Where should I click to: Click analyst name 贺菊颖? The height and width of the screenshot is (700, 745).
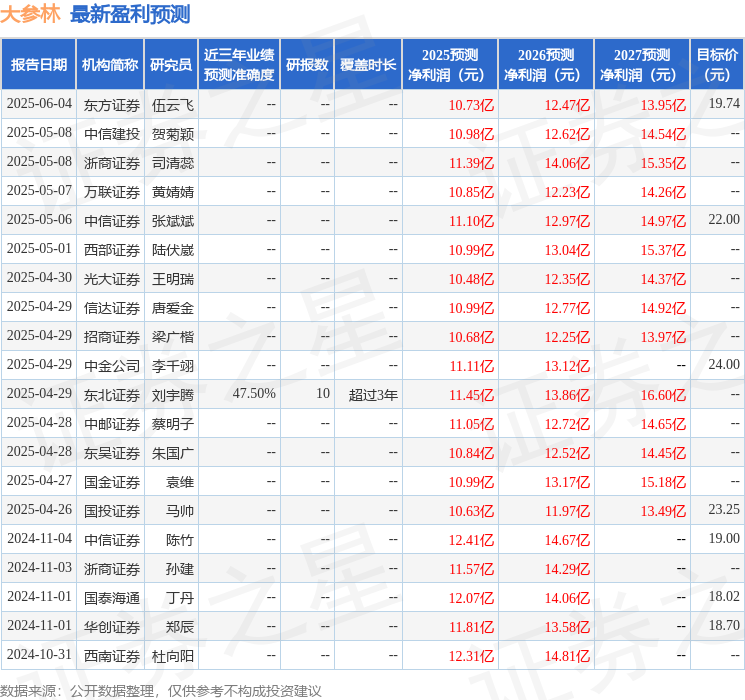[x=172, y=134]
